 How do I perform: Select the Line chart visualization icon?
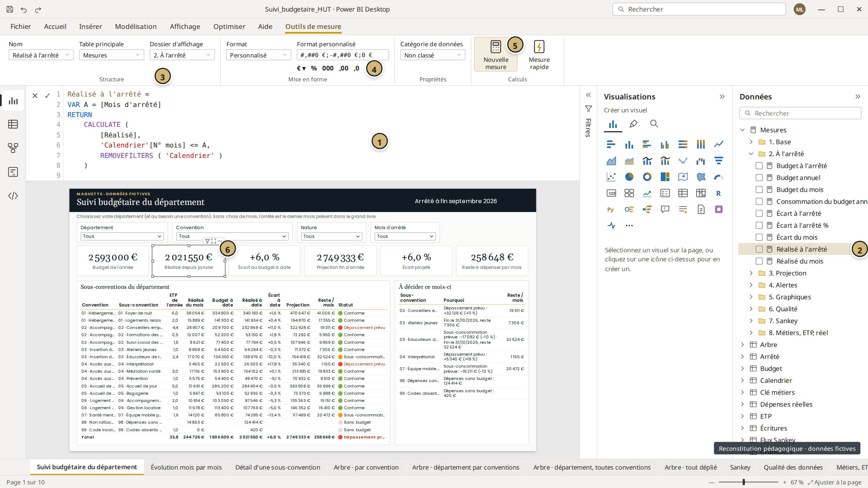click(x=719, y=144)
